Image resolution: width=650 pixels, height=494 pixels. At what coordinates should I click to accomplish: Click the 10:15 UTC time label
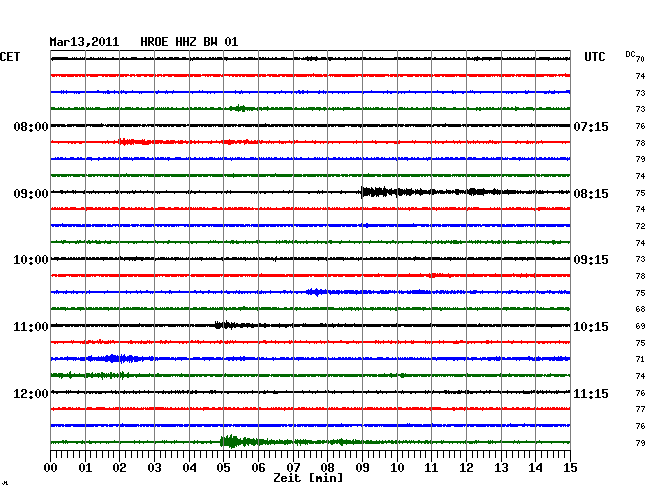pos(591,327)
